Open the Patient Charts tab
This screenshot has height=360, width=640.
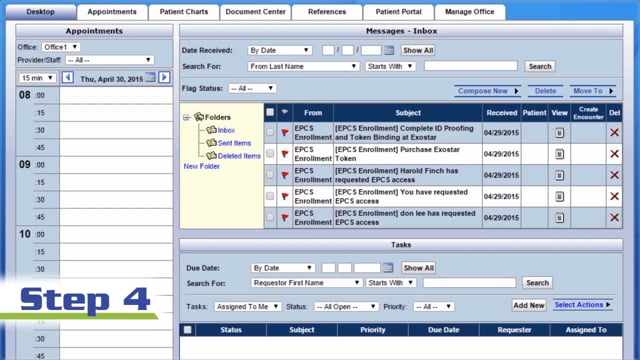(184, 12)
